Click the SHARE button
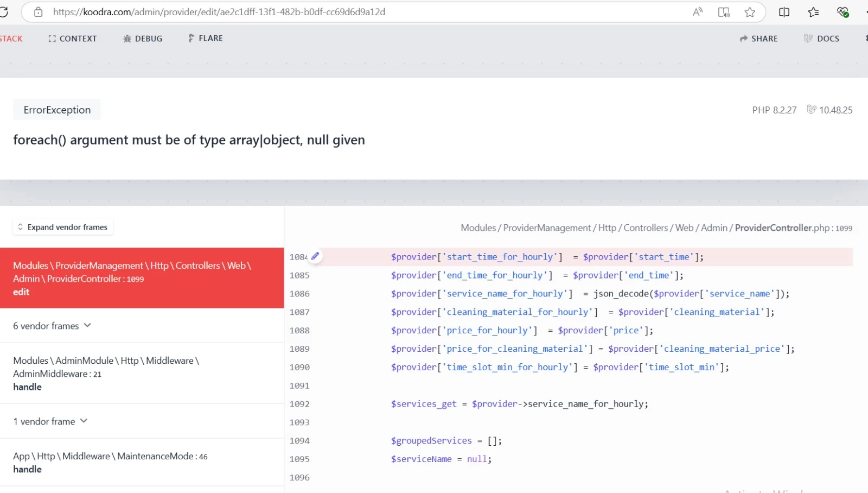This screenshot has height=493, width=868. pos(758,39)
